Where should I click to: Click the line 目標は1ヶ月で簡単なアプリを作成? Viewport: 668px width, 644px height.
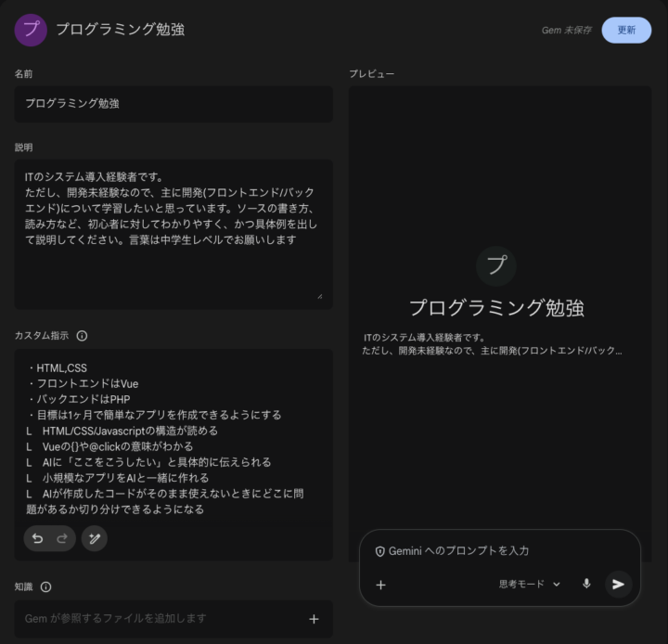click(154, 415)
